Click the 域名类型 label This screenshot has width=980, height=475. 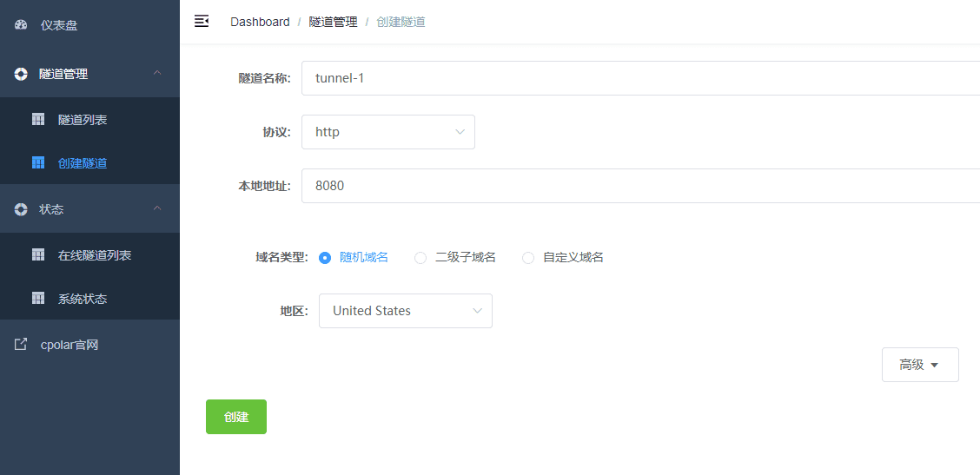pos(281,258)
